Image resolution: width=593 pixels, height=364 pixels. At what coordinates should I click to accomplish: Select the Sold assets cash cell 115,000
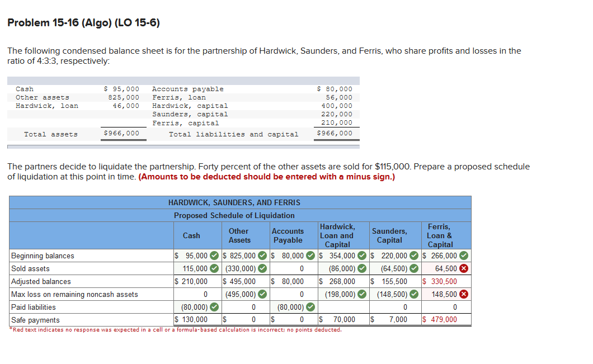click(x=197, y=269)
